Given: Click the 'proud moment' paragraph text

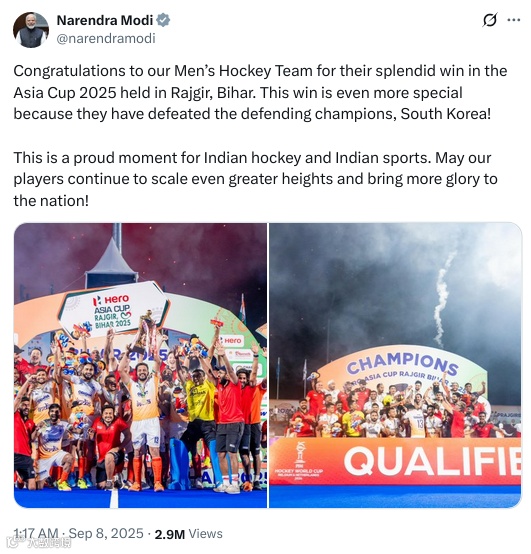Looking at the screenshot, I should tap(255, 179).
